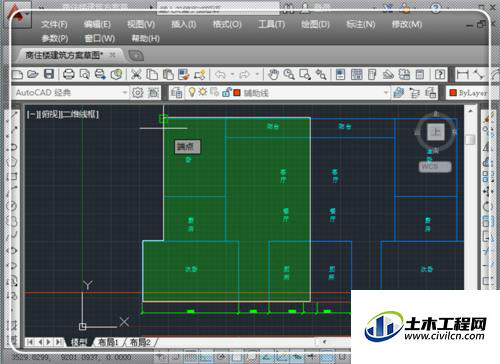Click the Open file folder icon

(x=33, y=74)
